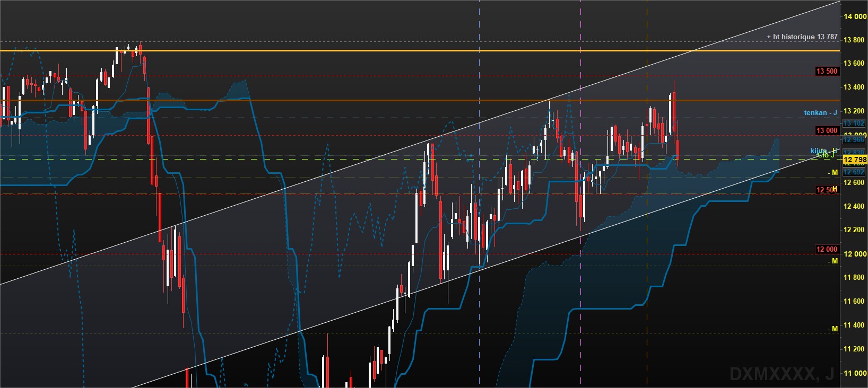
Task: Select the 11 000 price axis label
Action: pos(855,373)
